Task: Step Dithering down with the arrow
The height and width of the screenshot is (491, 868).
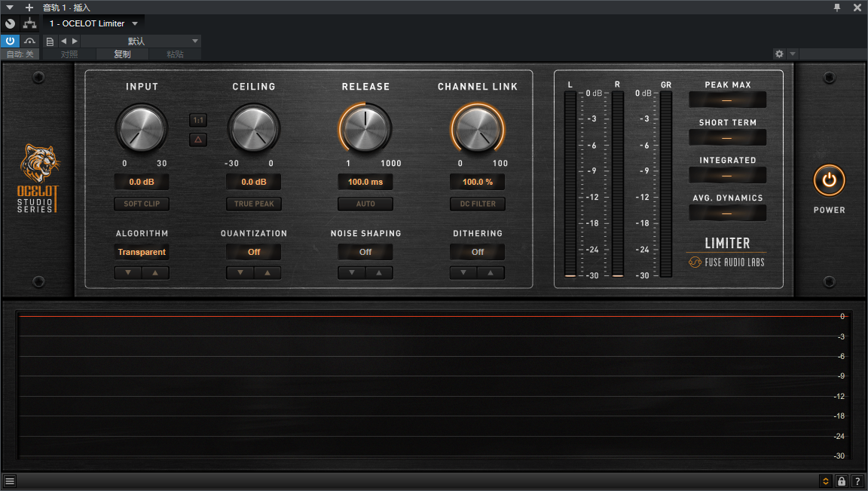Action: pos(464,273)
